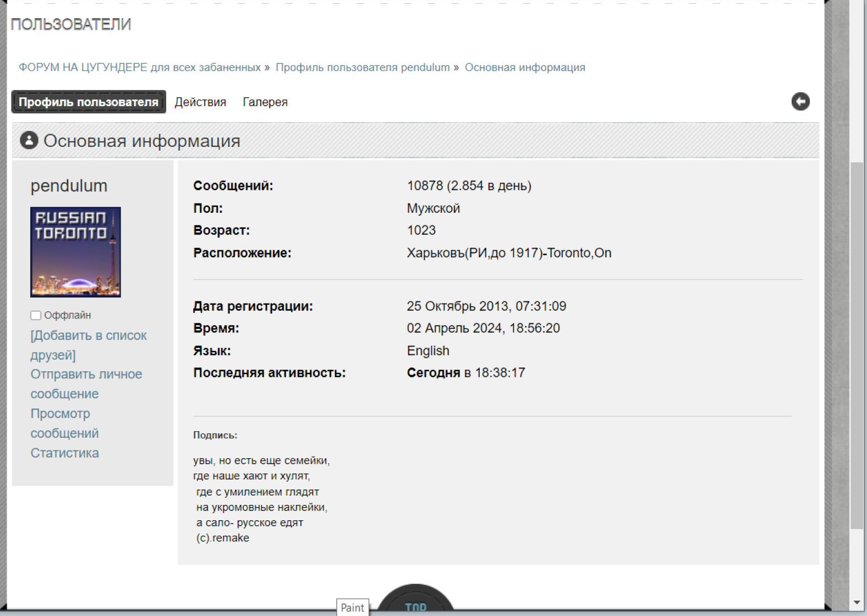Click Добавить в список друзей link
This screenshot has width=867, height=616.
(x=89, y=345)
